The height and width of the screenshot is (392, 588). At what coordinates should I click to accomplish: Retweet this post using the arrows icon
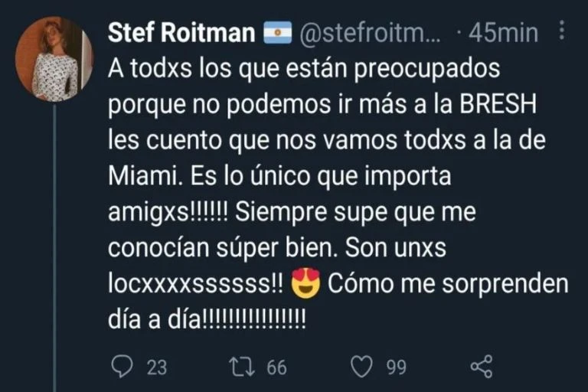tap(244, 367)
